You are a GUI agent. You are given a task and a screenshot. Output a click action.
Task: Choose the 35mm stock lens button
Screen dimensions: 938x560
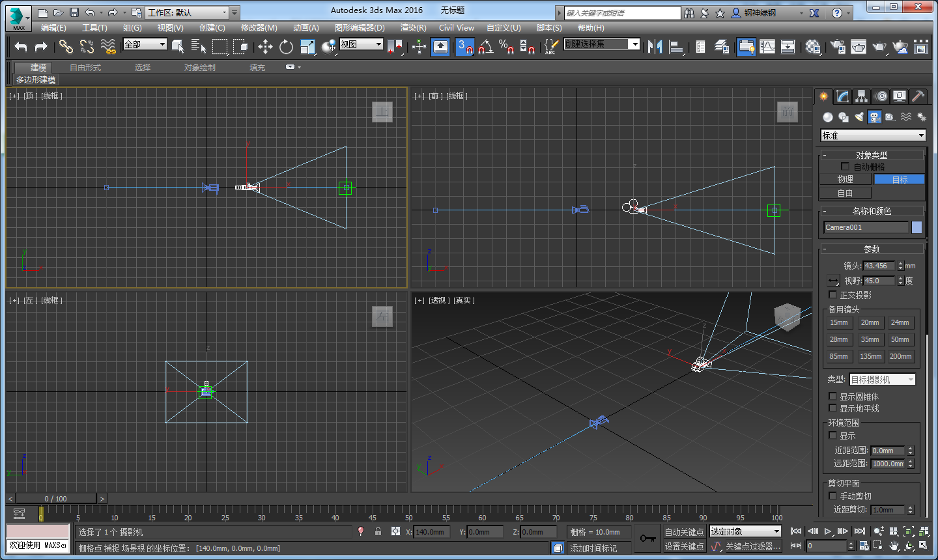tap(870, 340)
